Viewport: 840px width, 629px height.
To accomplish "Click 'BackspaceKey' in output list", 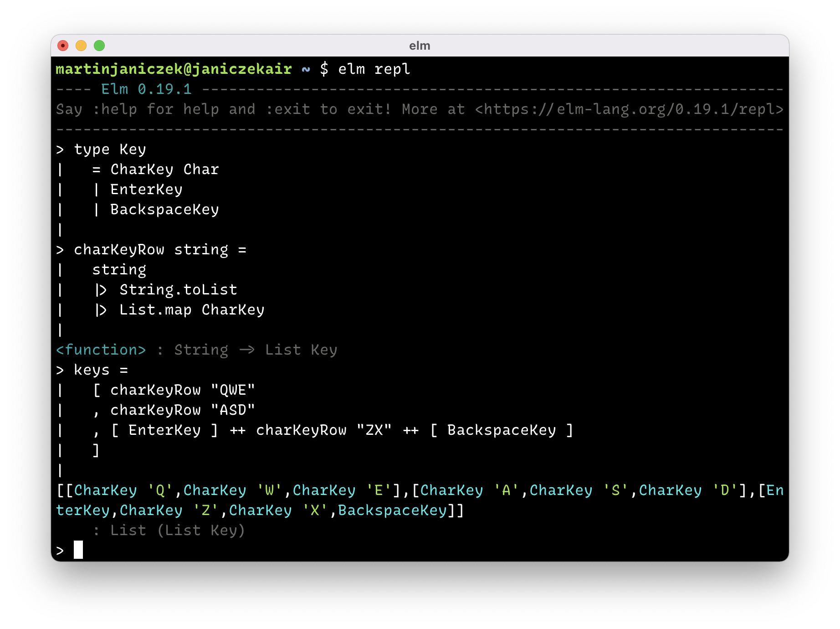I will coord(392,510).
